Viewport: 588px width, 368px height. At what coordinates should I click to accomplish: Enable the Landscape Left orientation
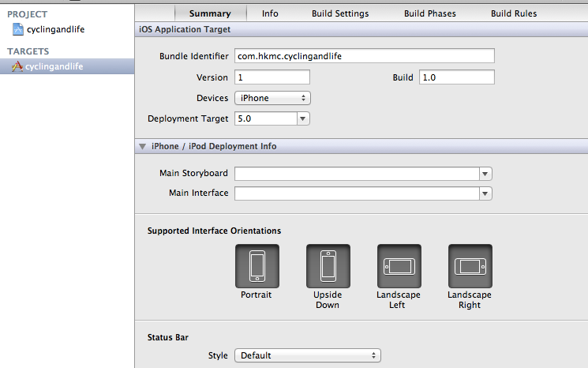pos(399,266)
